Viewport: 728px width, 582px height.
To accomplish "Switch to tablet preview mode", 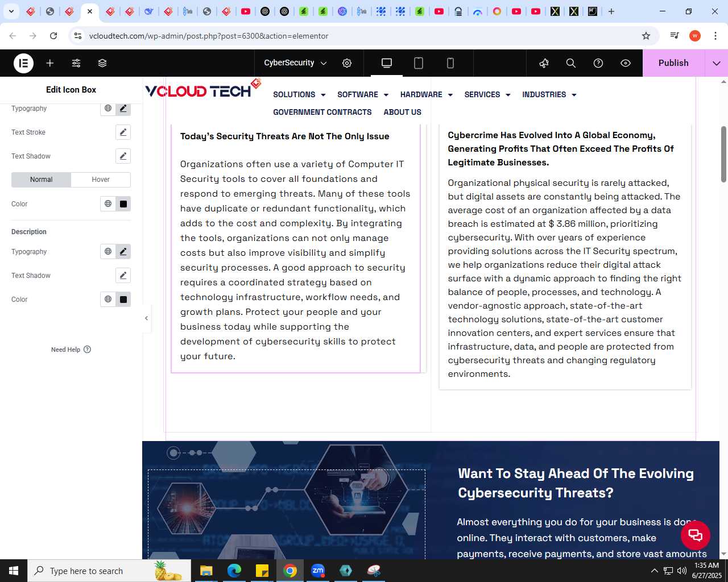I will pos(419,63).
